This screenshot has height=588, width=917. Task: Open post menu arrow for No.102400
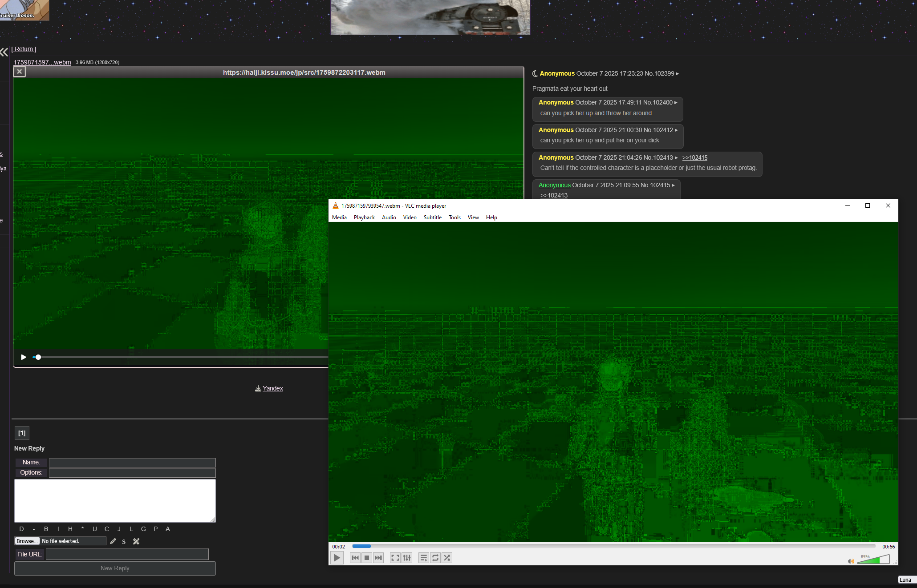pos(676,103)
